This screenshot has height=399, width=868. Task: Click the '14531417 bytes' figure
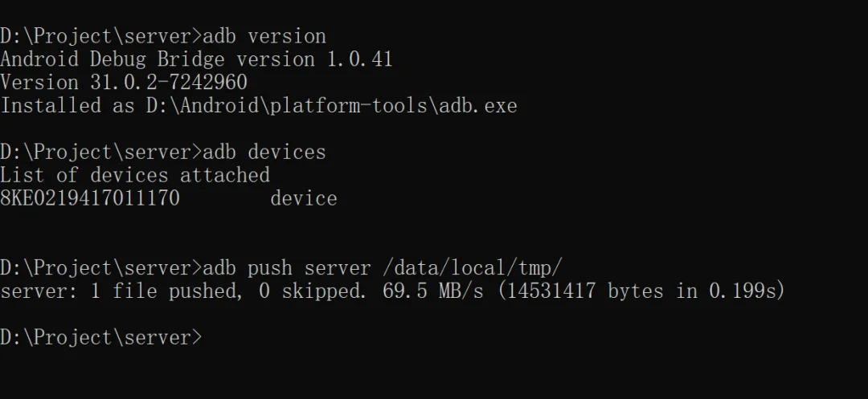pyautogui.click(x=585, y=291)
